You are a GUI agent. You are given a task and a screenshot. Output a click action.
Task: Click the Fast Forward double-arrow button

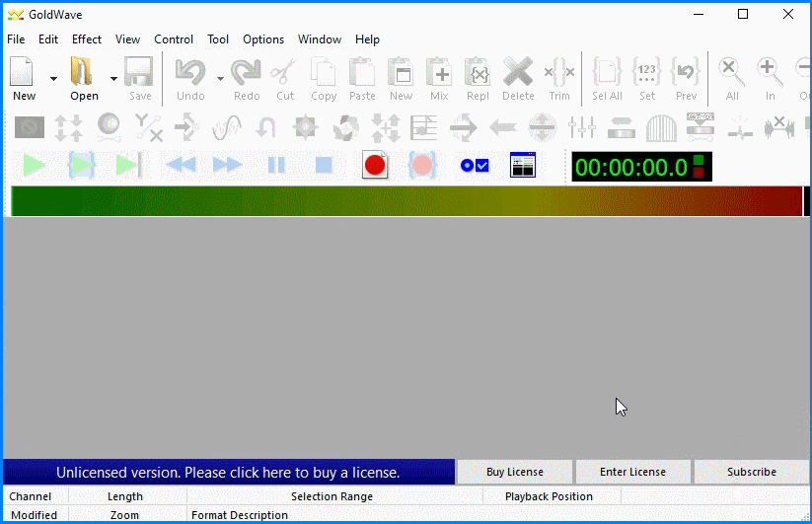point(227,166)
